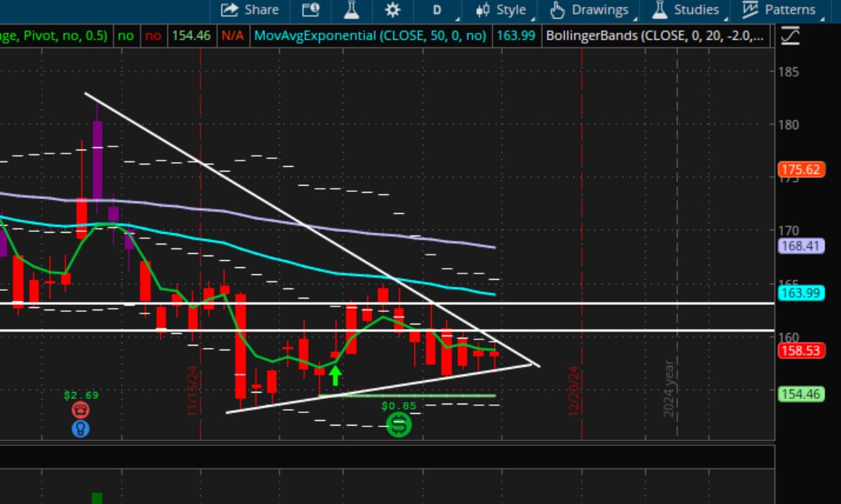The image size is (841, 504).
Task: Click the blue lightbulb event icon
Action: pos(81,429)
